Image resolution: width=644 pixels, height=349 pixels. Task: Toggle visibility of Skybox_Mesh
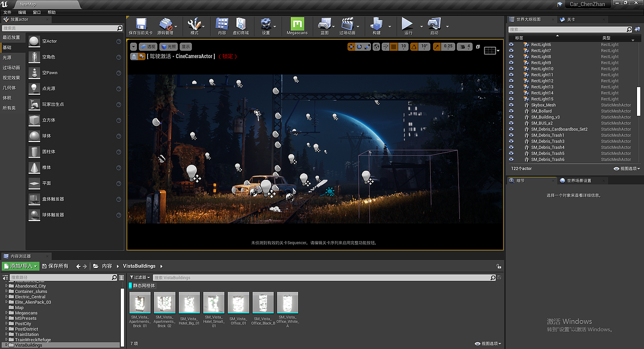click(x=511, y=105)
